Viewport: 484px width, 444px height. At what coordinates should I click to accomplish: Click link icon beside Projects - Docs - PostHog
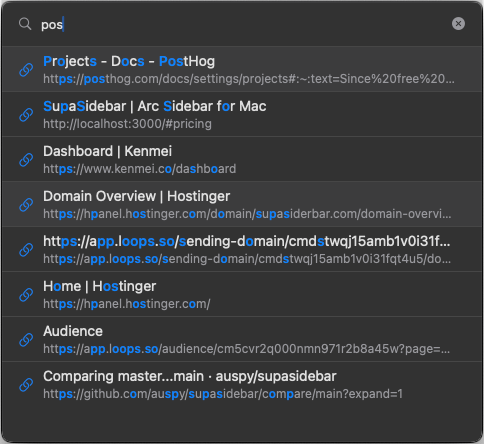26,70
